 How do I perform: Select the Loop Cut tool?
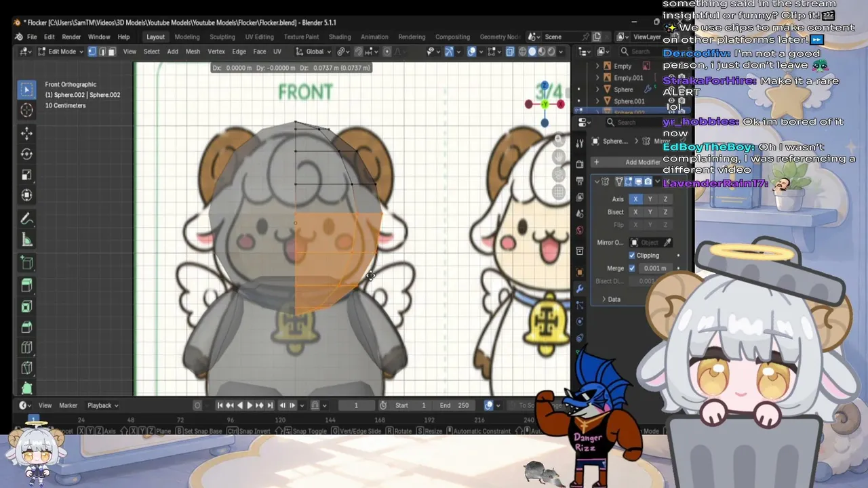click(x=26, y=348)
